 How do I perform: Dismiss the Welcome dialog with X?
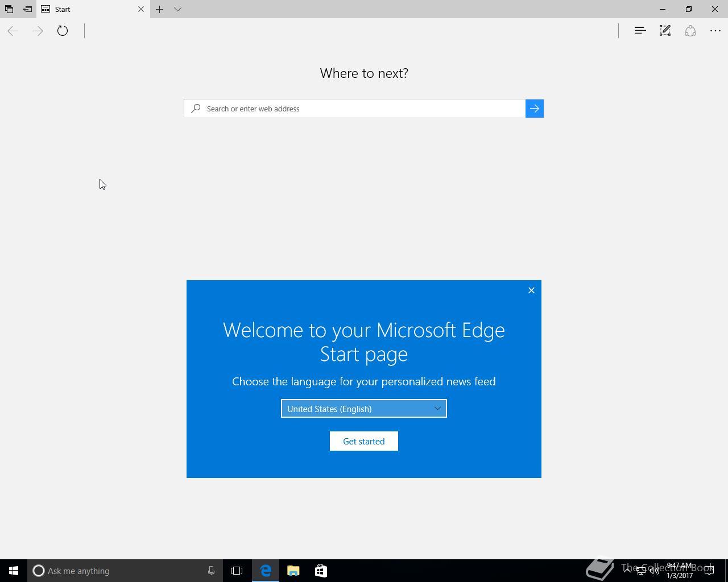pos(531,290)
